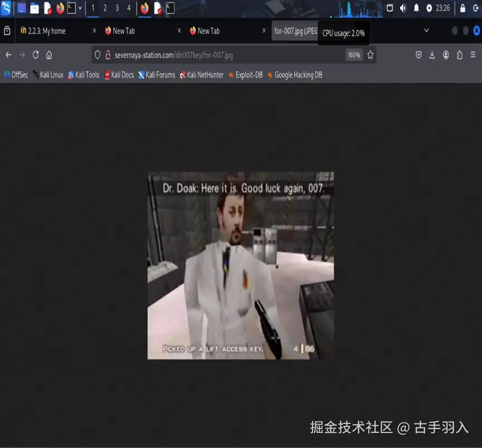482x448 pixels.
Task: Reload the current page
Action: [35, 54]
